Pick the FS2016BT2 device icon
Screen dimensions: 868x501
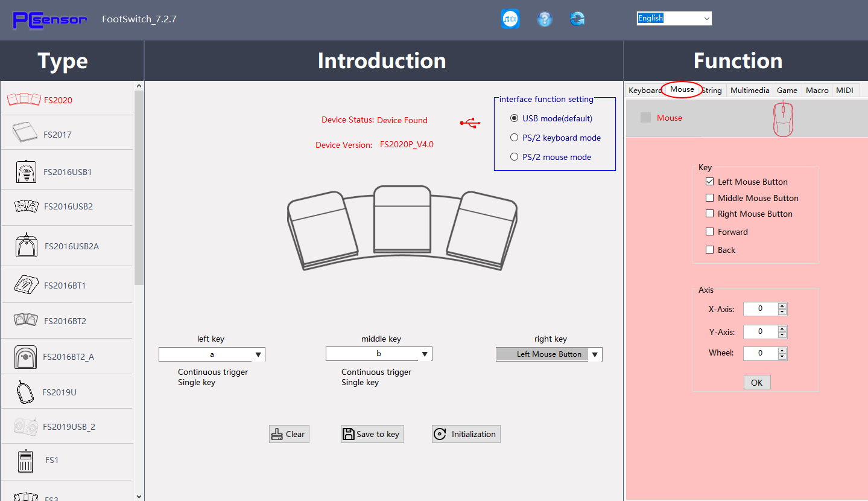(x=26, y=320)
